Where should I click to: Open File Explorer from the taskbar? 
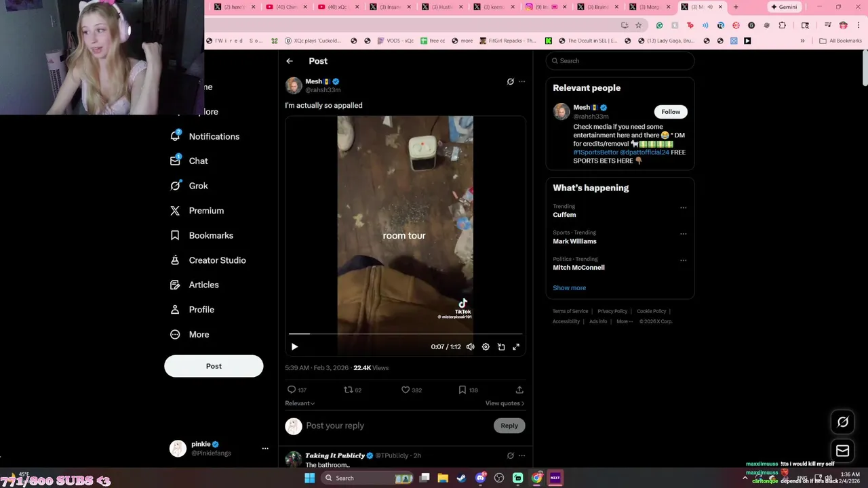click(x=443, y=478)
